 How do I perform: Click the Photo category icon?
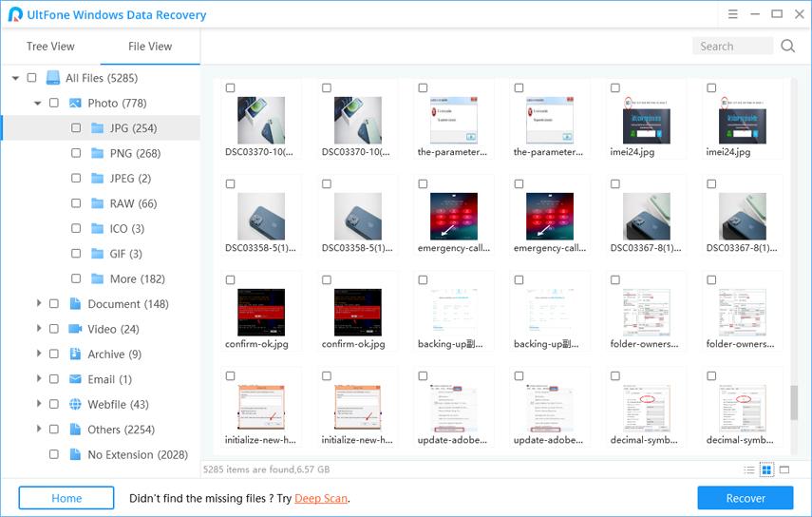[x=75, y=103]
